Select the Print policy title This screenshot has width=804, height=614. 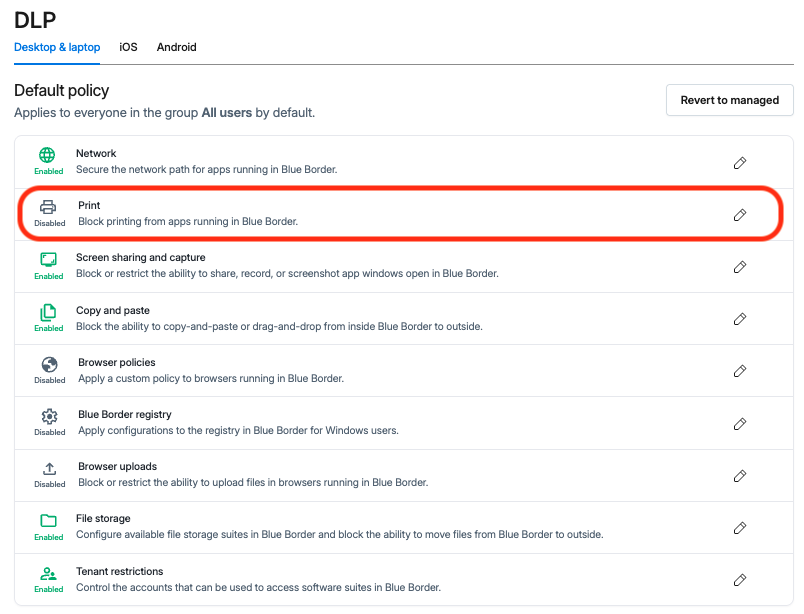click(89, 205)
